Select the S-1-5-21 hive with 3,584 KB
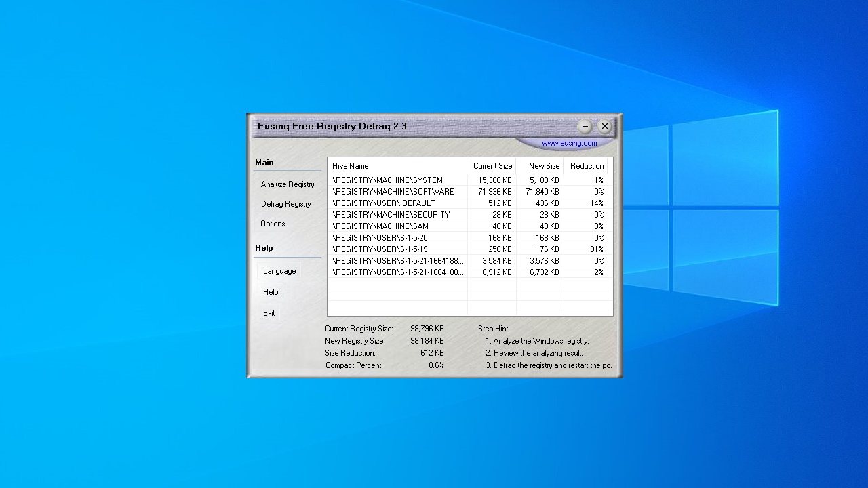 [468, 261]
